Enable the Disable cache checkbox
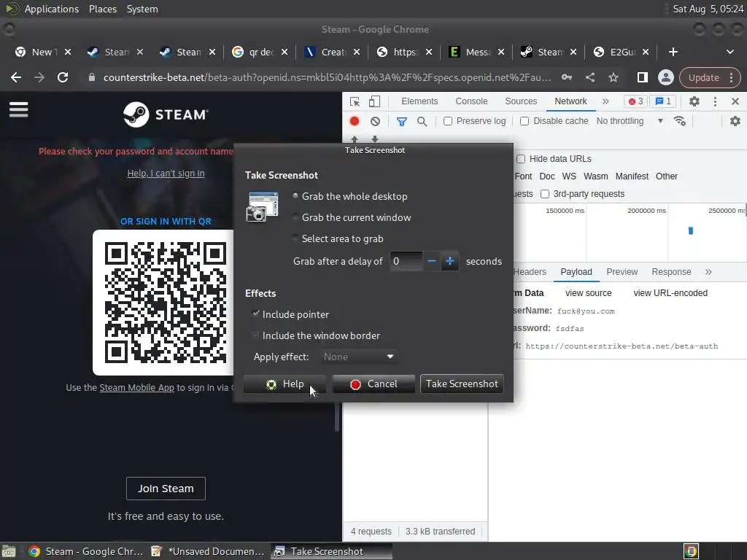 click(525, 121)
